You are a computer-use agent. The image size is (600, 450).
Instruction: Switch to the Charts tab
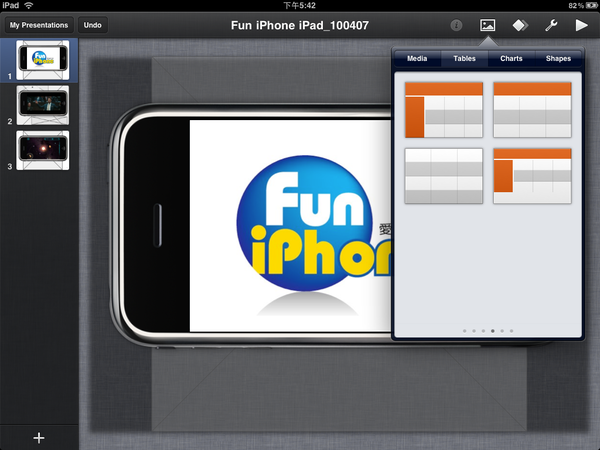point(511,59)
